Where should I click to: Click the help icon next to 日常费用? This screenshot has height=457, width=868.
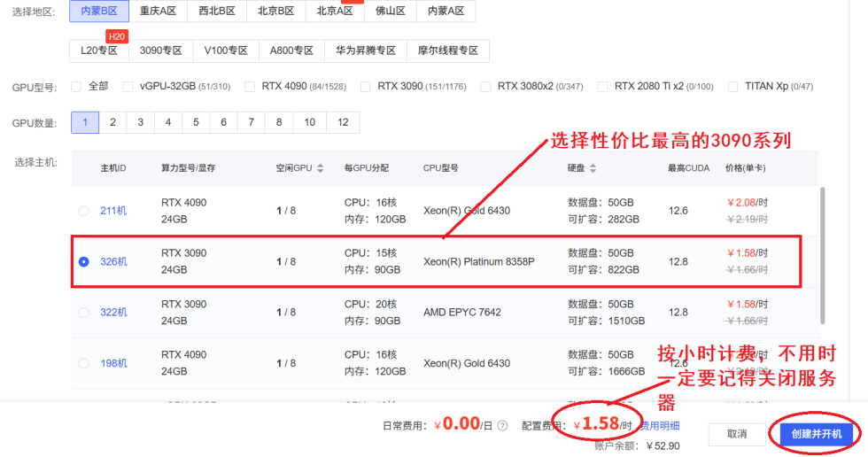pos(502,425)
